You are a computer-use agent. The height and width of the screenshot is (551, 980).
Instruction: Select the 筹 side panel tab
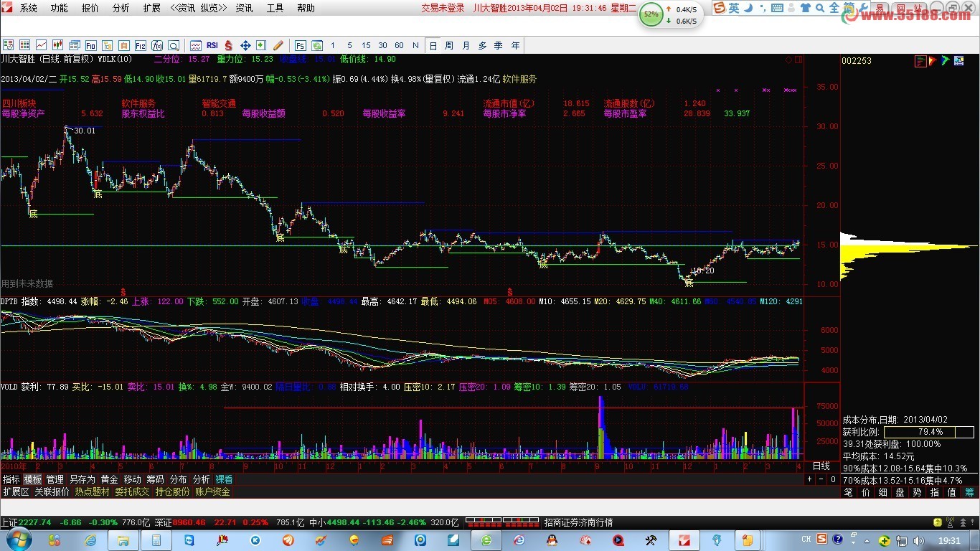(x=969, y=492)
